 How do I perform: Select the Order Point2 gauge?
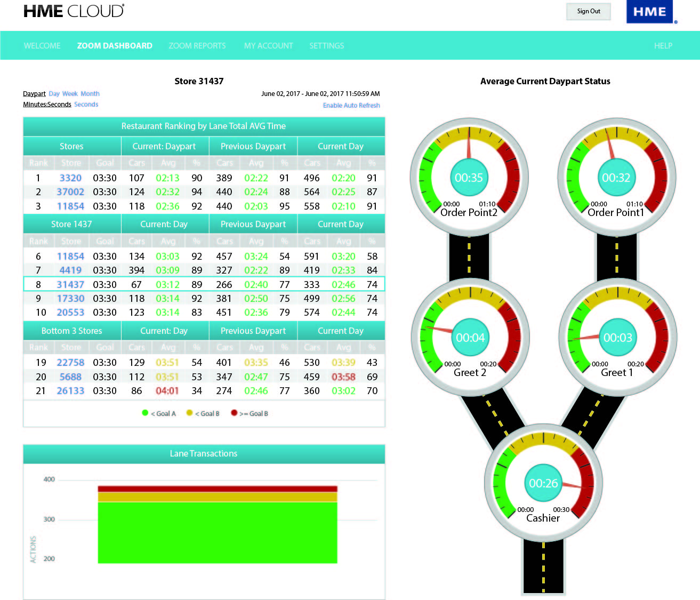[x=469, y=177]
